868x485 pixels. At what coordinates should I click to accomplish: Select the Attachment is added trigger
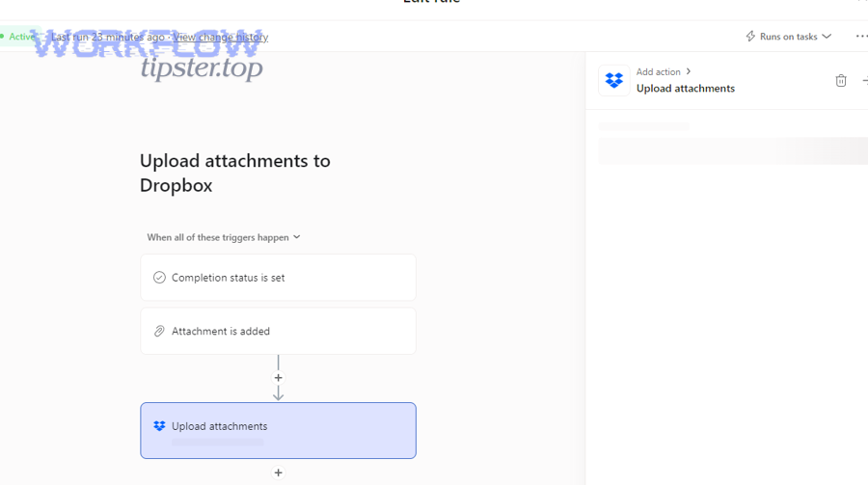278,331
